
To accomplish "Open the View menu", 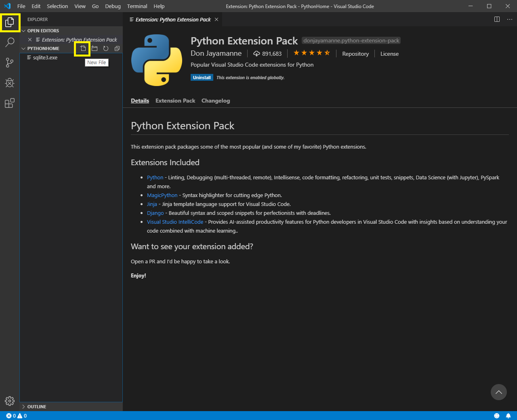I will [x=80, y=6].
